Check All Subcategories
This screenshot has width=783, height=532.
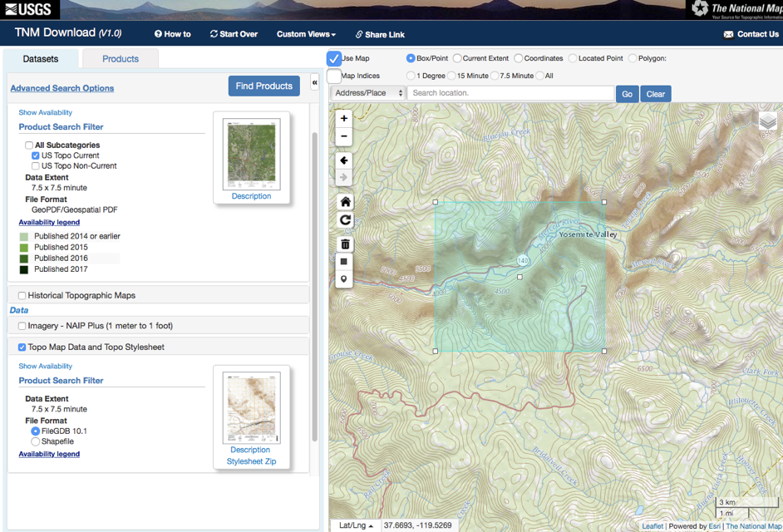point(29,145)
